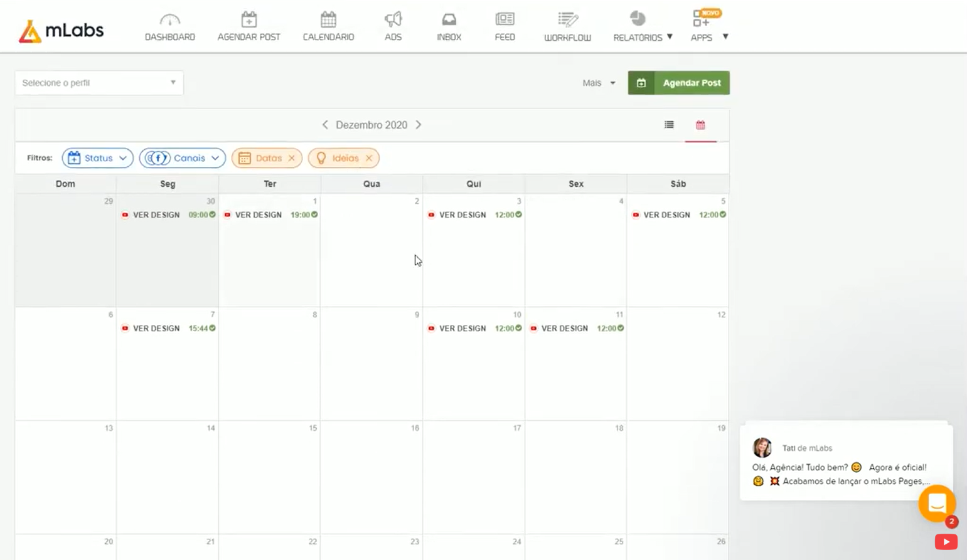Open the Feed icon
967x560 pixels.
[505, 19]
